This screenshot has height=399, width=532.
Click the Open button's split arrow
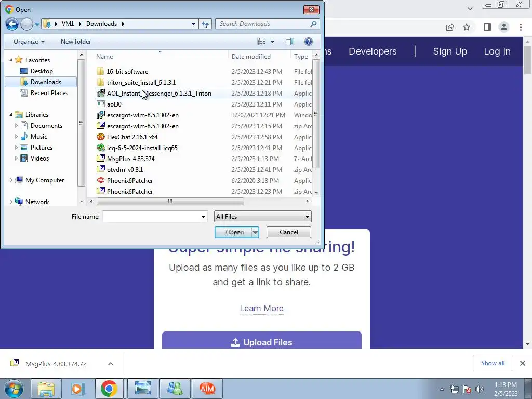(x=255, y=232)
